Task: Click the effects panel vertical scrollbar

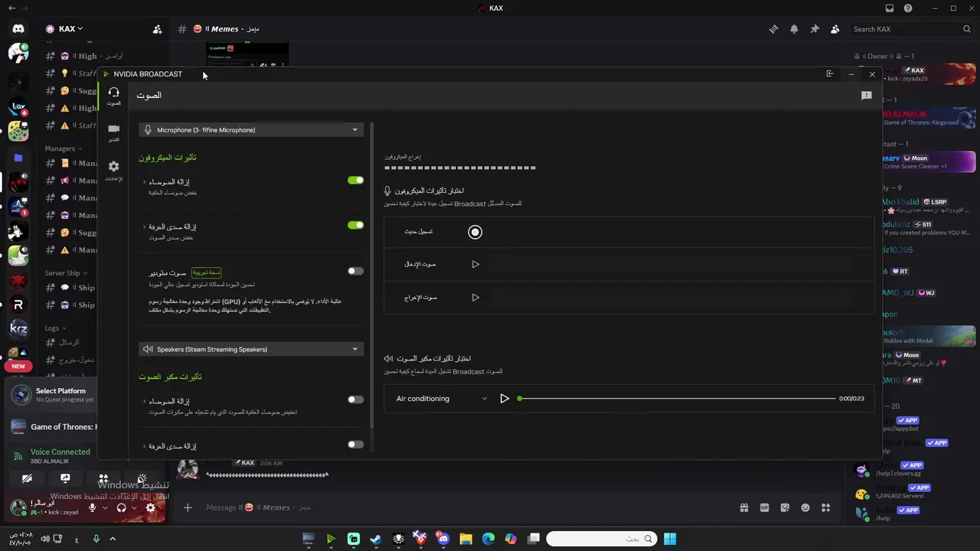Action: click(x=371, y=275)
